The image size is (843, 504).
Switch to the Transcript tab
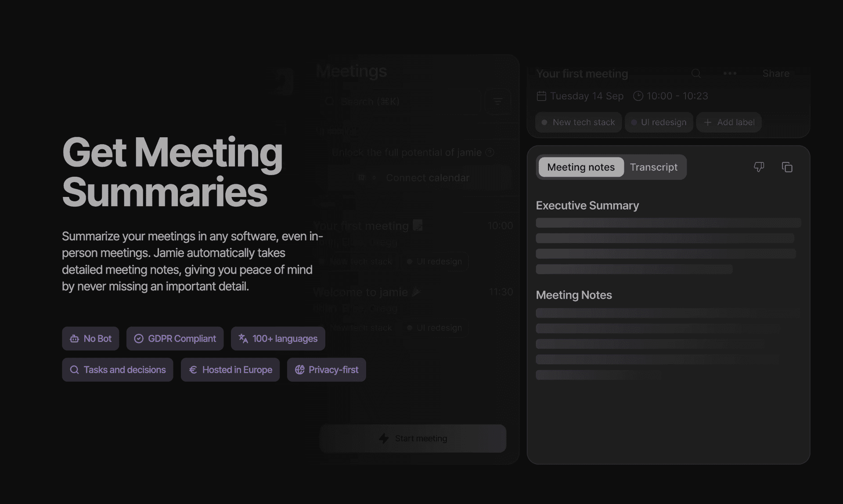coord(654,167)
